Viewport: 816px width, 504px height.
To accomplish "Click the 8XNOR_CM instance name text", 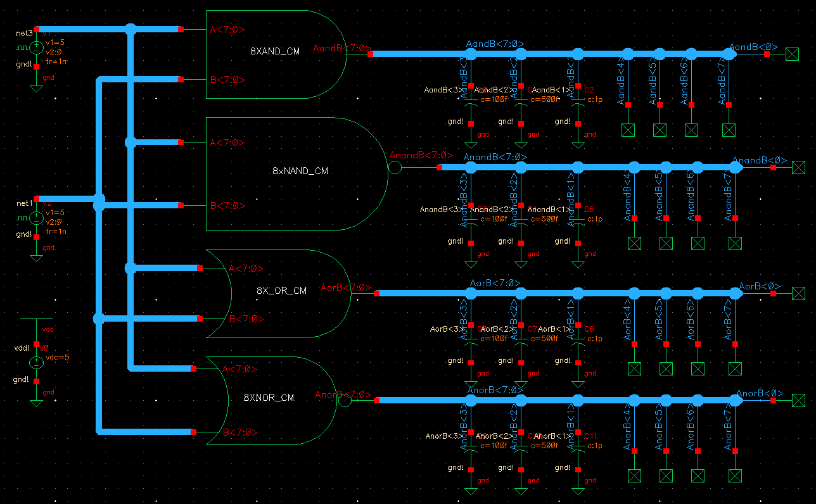I will pyautogui.click(x=269, y=398).
